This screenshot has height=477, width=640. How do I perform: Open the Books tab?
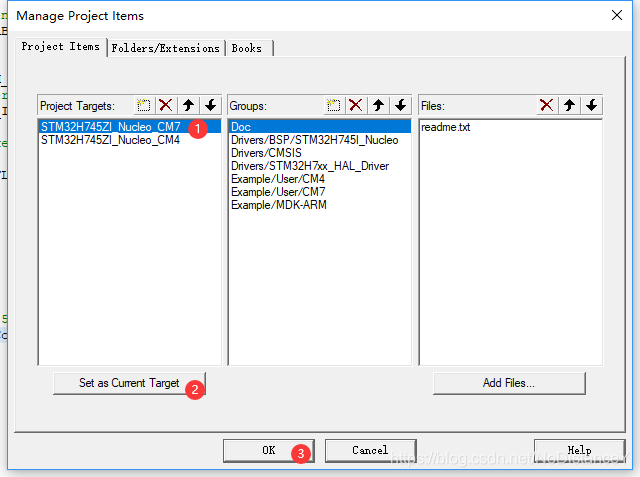247,48
